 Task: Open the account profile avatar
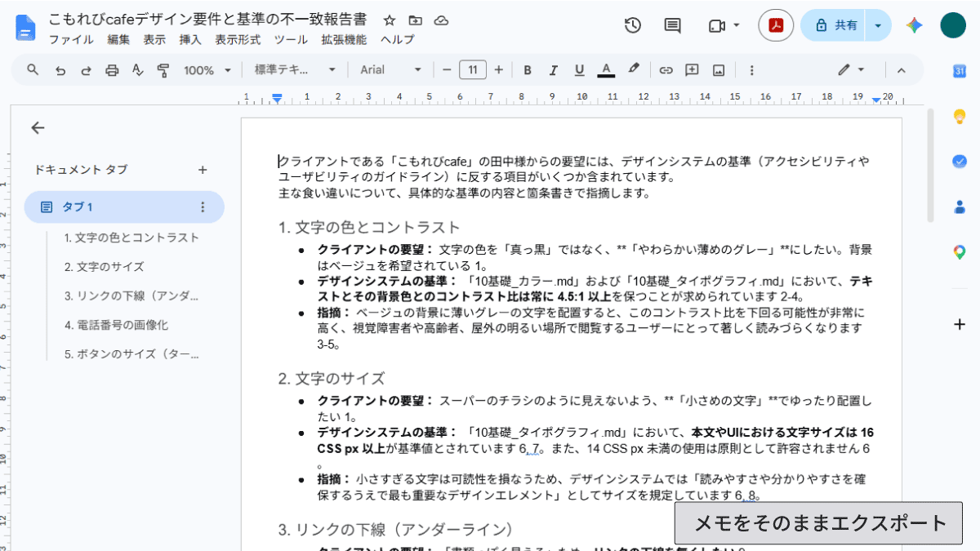(x=953, y=25)
